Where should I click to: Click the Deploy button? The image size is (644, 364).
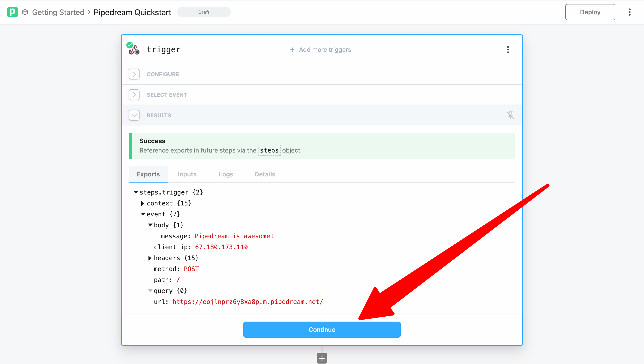click(x=590, y=12)
